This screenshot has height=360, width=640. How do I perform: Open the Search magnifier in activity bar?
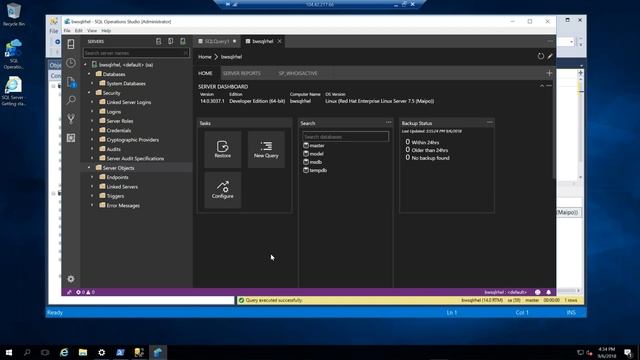[71, 100]
